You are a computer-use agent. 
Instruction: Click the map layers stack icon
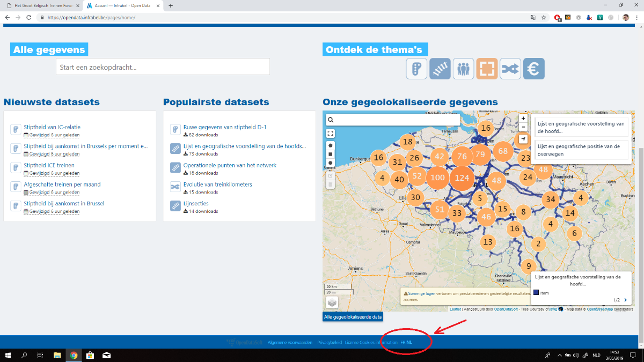click(332, 302)
